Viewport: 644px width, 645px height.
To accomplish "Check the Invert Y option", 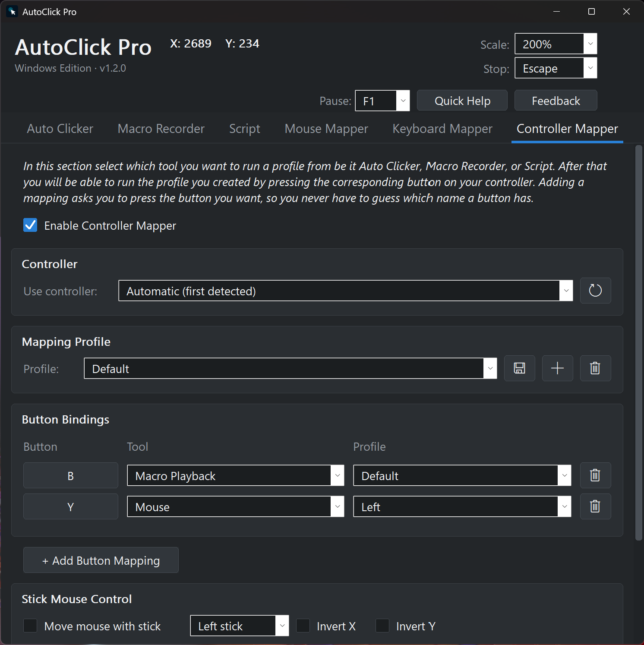I will [382, 626].
